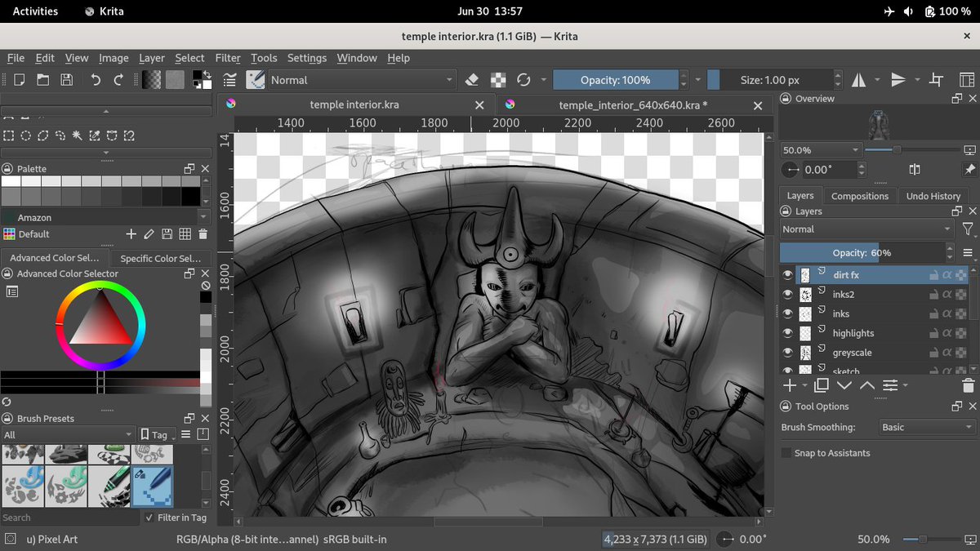Expand the add layer type arrow
Viewport: 980px width, 551px height.
(804, 386)
